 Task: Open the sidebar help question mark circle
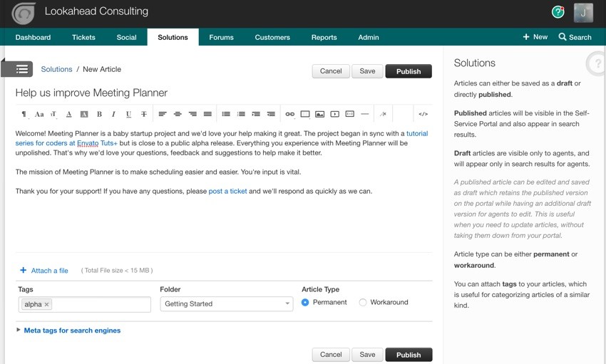597,63
